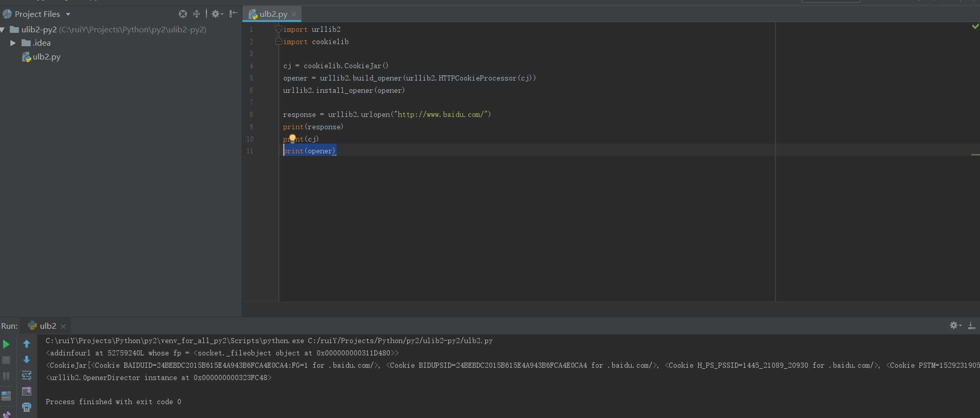Select ulb2.py in the project tree
Image resolution: width=980 pixels, height=418 pixels.
pos(41,57)
